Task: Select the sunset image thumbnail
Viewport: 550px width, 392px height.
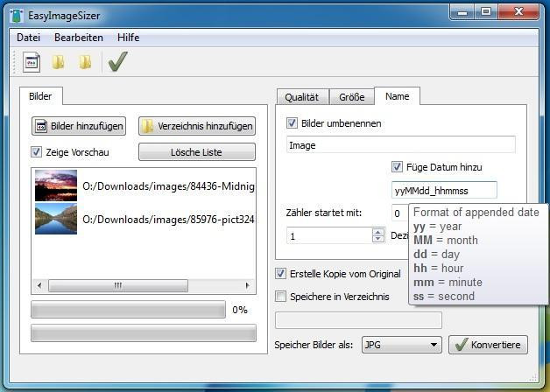Action: point(56,185)
